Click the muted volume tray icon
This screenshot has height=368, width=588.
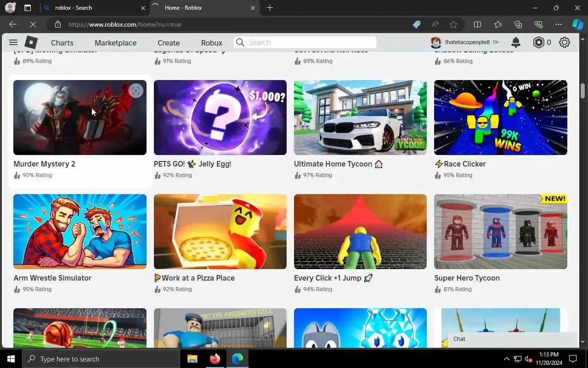[x=529, y=359]
